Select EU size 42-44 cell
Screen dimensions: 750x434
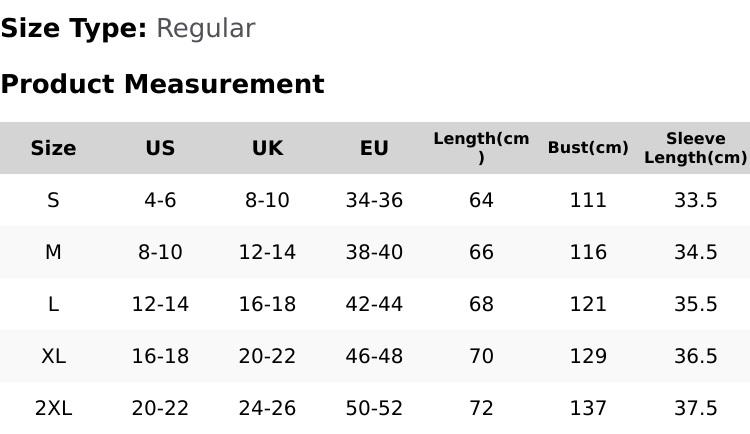[x=374, y=304]
